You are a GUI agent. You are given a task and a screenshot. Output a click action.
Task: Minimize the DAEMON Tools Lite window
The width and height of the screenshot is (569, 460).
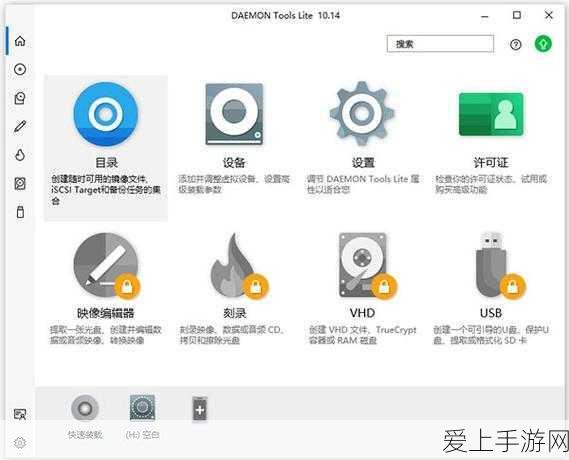[x=485, y=16]
